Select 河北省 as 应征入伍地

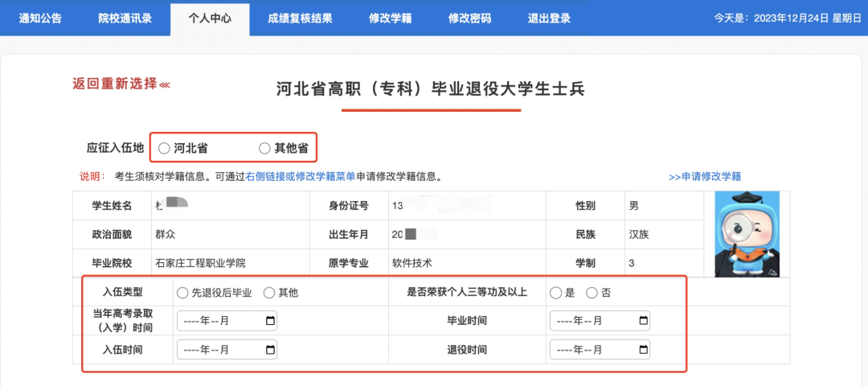(x=165, y=148)
